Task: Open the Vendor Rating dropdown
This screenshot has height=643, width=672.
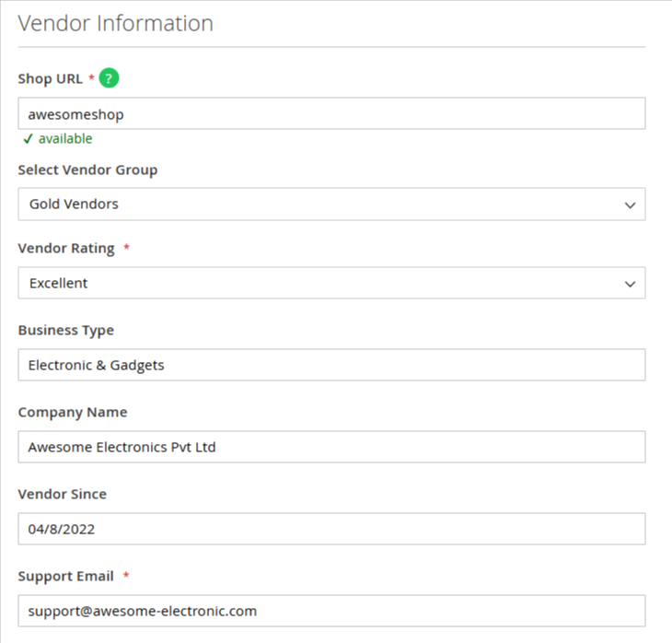Action: (x=331, y=283)
